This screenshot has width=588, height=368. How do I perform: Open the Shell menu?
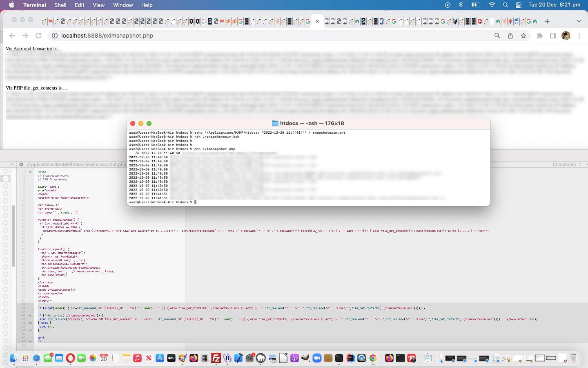pyautogui.click(x=60, y=5)
